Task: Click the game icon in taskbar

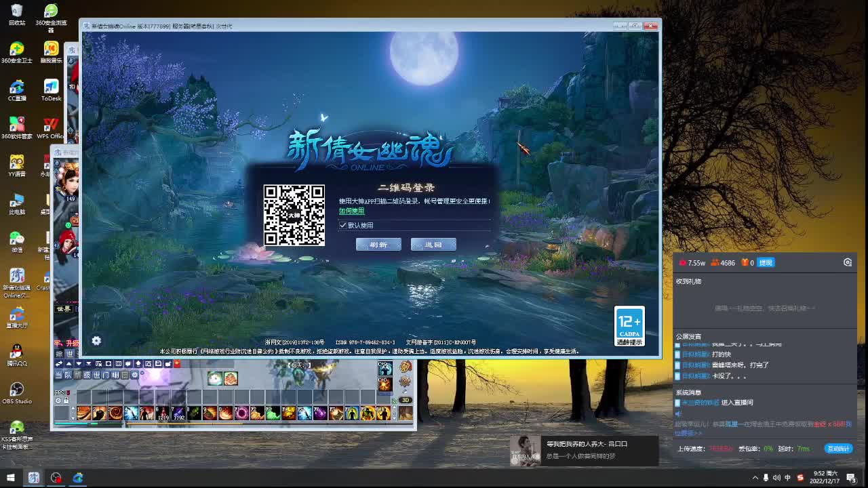Action: [x=33, y=477]
